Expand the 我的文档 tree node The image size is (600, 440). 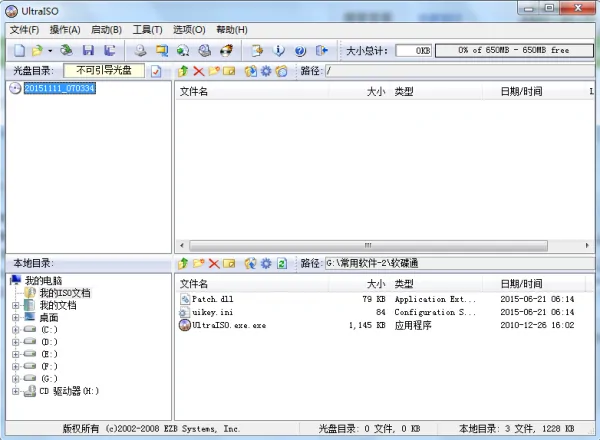[15, 305]
